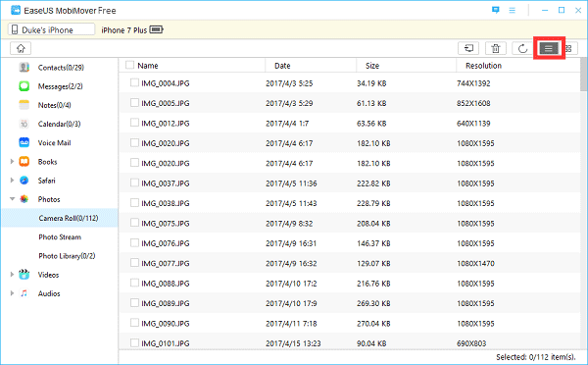Check the box for IMG_0075.JPG
The image size is (588, 365).
134,223
